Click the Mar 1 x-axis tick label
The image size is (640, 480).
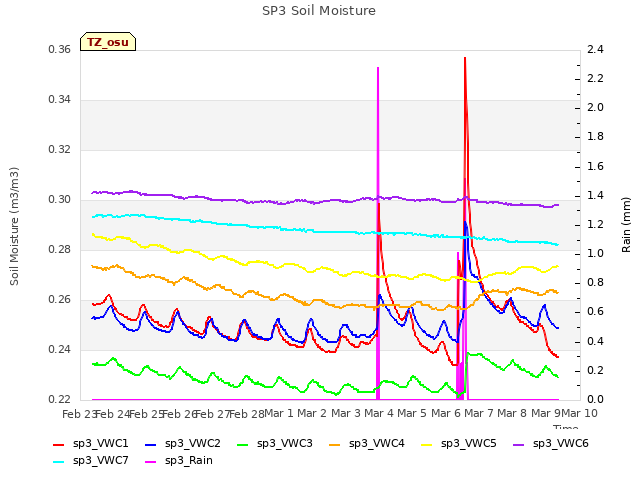click(x=279, y=413)
